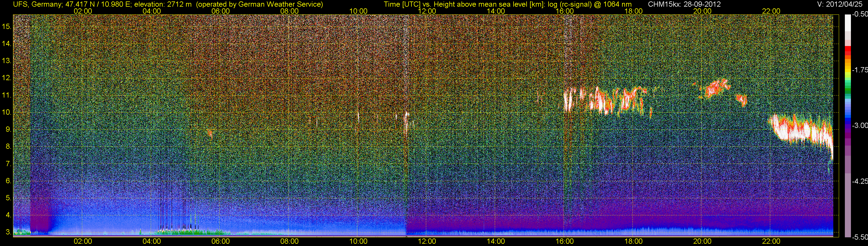
Task: Click the 16:00 tick label at top
Action: [x=565, y=11]
